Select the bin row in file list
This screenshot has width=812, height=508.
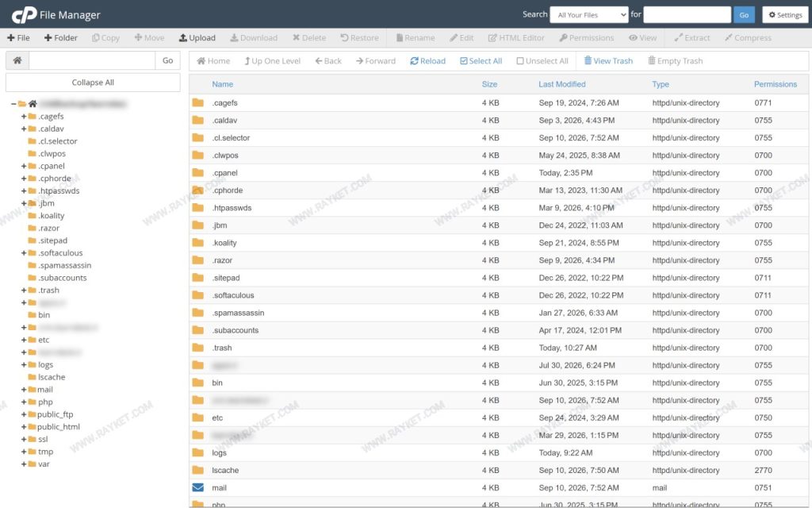point(498,383)
